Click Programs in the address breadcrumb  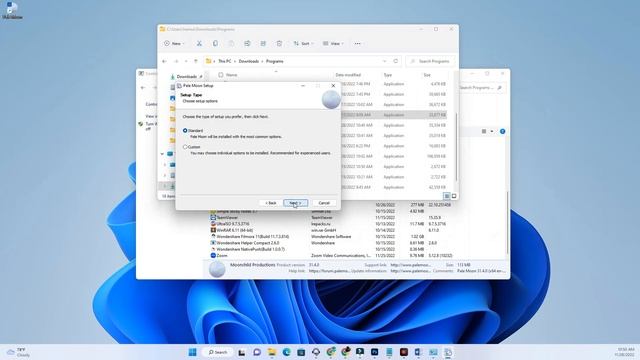coord(275,61)
